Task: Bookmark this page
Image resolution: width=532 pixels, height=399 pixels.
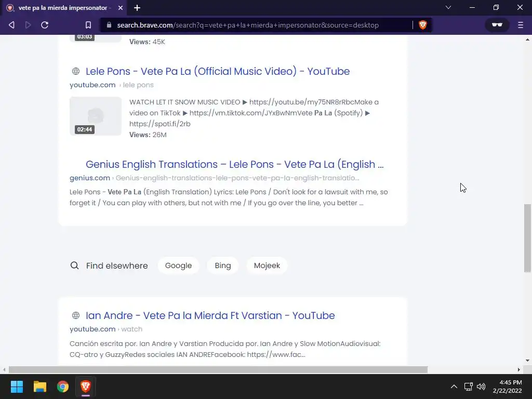Action: [x=88, y=25]
